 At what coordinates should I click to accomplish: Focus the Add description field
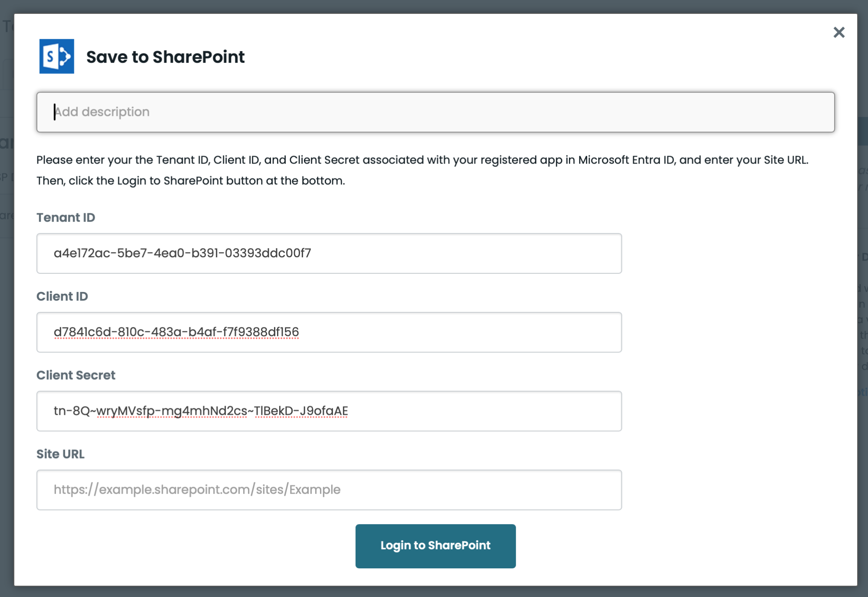pyautogui.click(x=435, y=112)
